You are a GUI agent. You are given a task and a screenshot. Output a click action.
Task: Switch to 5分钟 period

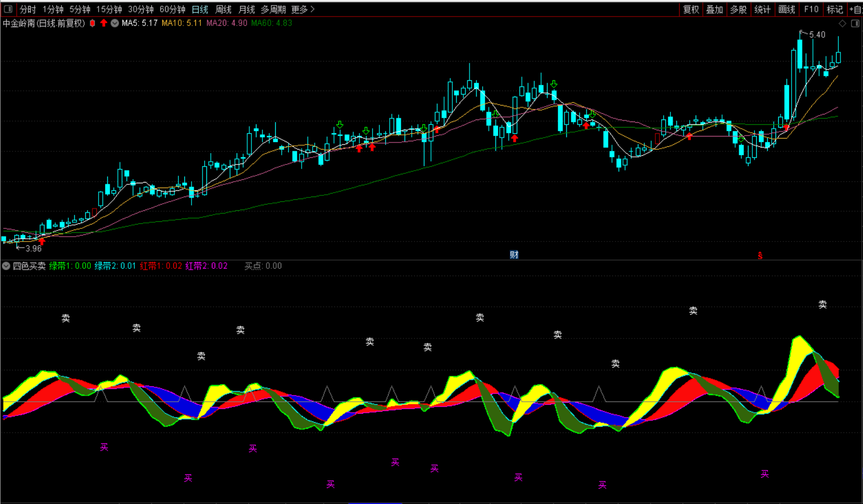(x=80, y=9)
